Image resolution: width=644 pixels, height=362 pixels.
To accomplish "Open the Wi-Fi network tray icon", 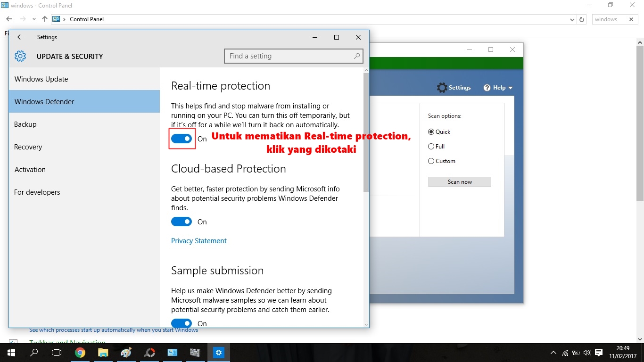I will click(565, 353).
